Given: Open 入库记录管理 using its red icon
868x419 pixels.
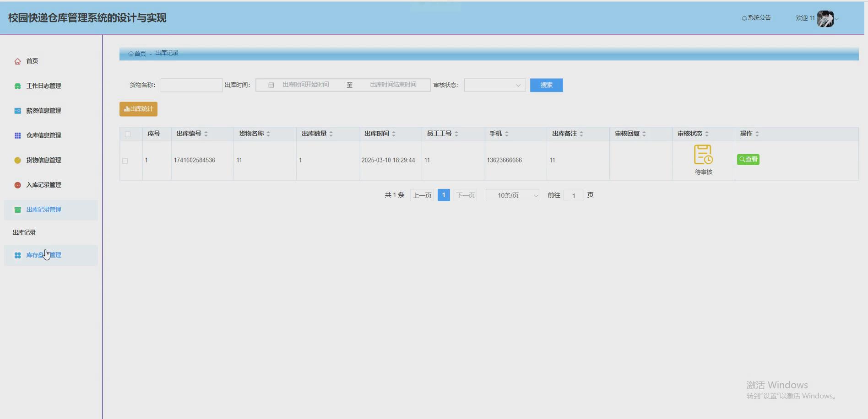Looking at the screenshot, I should tap(17, 184).
